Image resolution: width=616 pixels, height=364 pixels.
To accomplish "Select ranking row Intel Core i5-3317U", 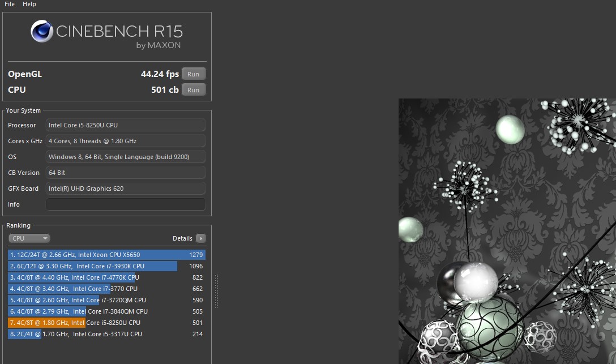I will (106, 334).
